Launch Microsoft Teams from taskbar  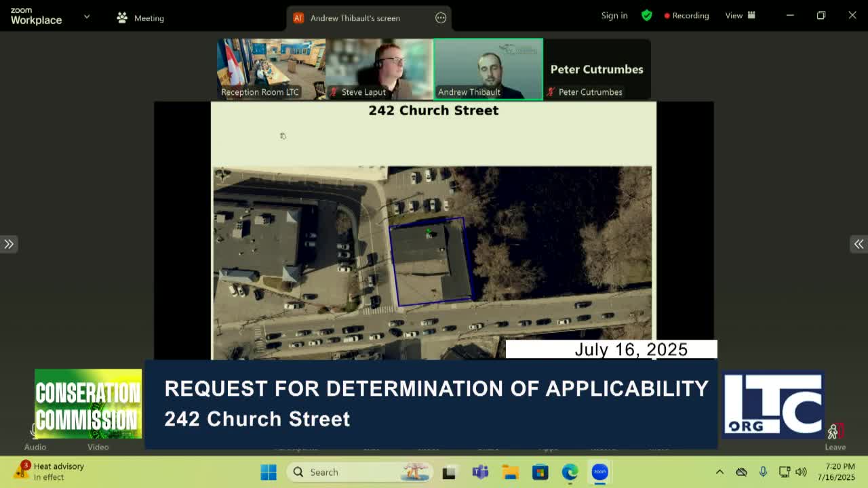(x=480, y=472)
